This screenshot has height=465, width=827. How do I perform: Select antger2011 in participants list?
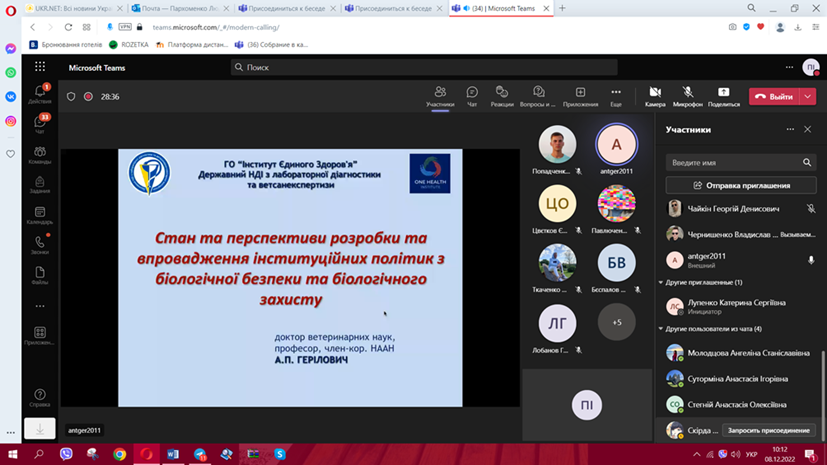(x=741, y=260)
